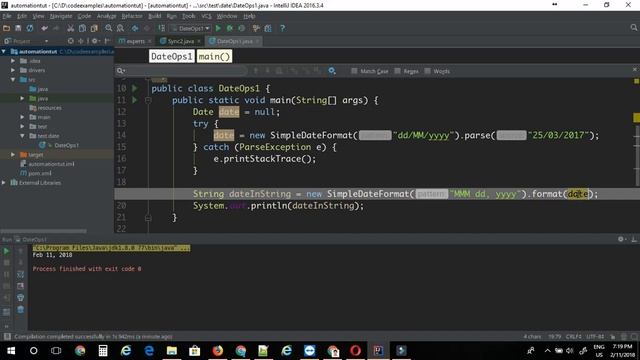Close the Sync2.java tab
This screenshot has height=360, width=640.
(199, 41)
